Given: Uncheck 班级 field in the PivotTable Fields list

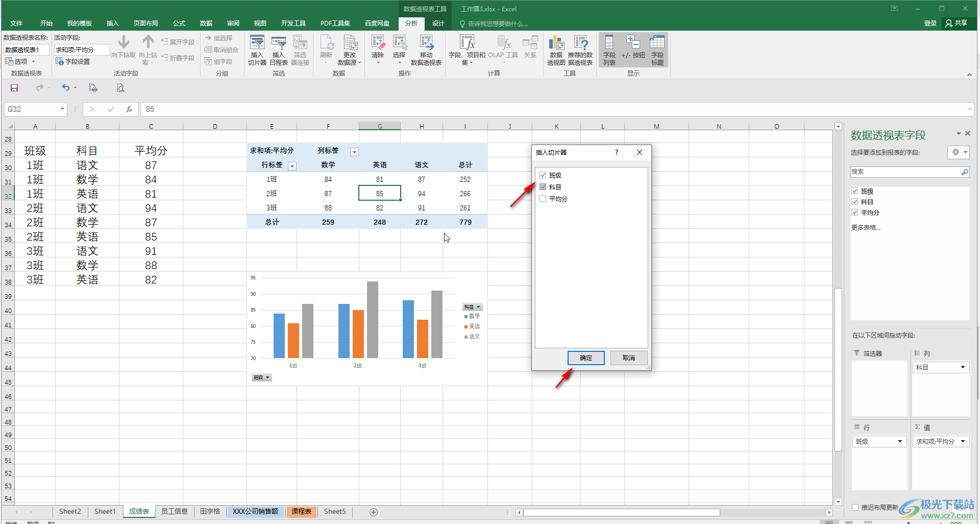Looking at the screenshot, I should (x=855, y=191).
